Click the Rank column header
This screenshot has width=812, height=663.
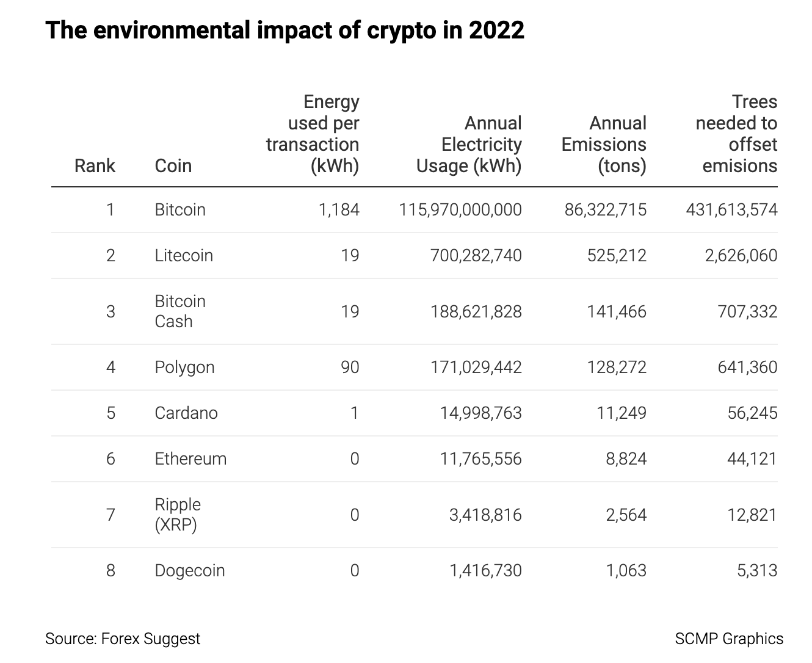pos(95,165)
